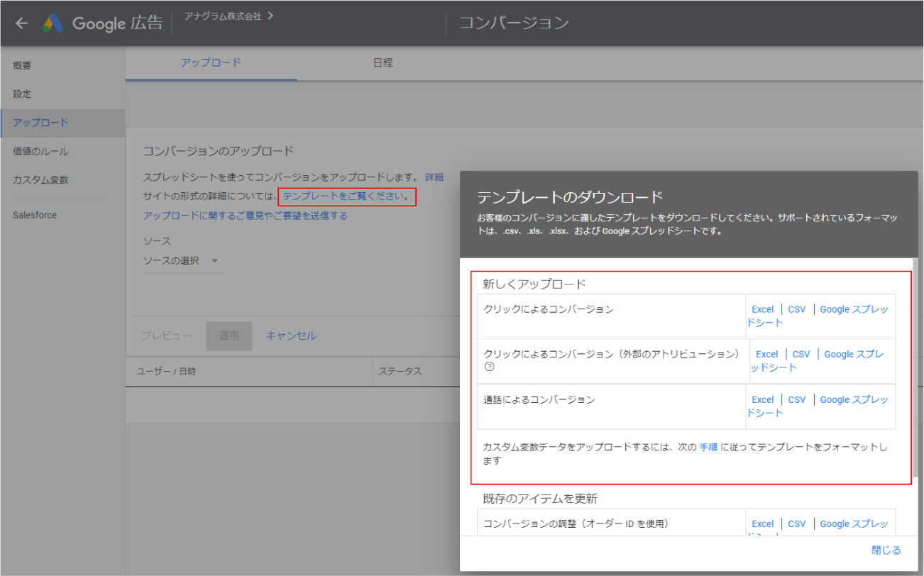Go to 価値のルール in sidebar
The height and width of the screenshot is (576, 924).
click(x=40, y=151)
